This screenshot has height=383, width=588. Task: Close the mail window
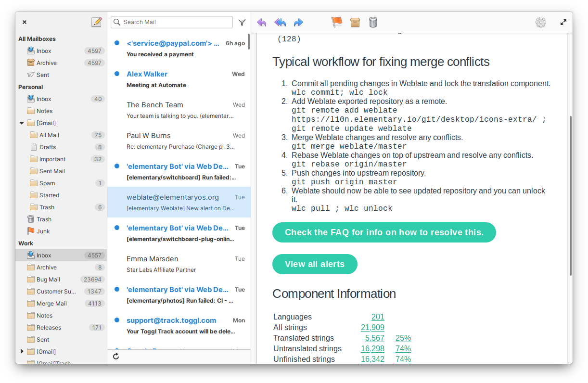(x=25, y=22)
